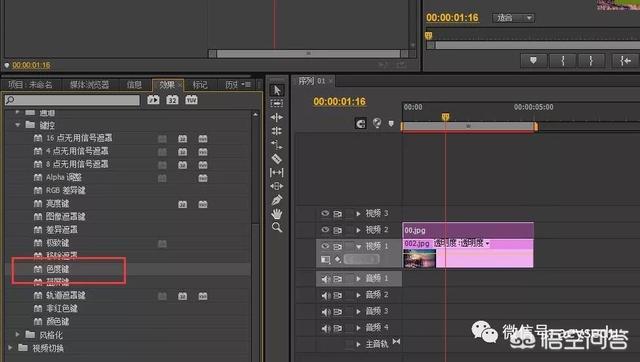Switch to the 效果 tab
The image size is (640, 362).
[167, 84]
